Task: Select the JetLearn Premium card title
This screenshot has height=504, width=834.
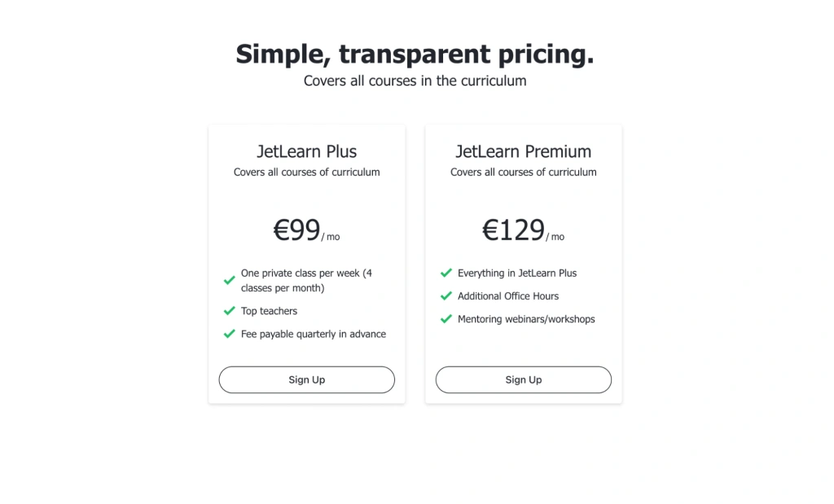Action: coord(523,151)
